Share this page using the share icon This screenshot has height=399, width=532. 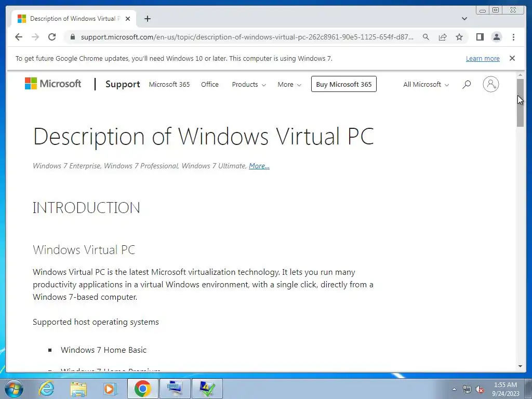(443, 37)
